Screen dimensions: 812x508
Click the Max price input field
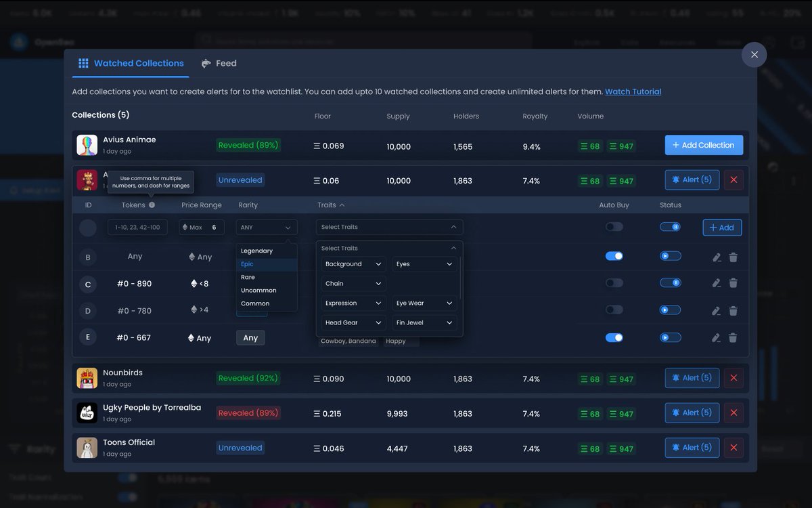202,227
